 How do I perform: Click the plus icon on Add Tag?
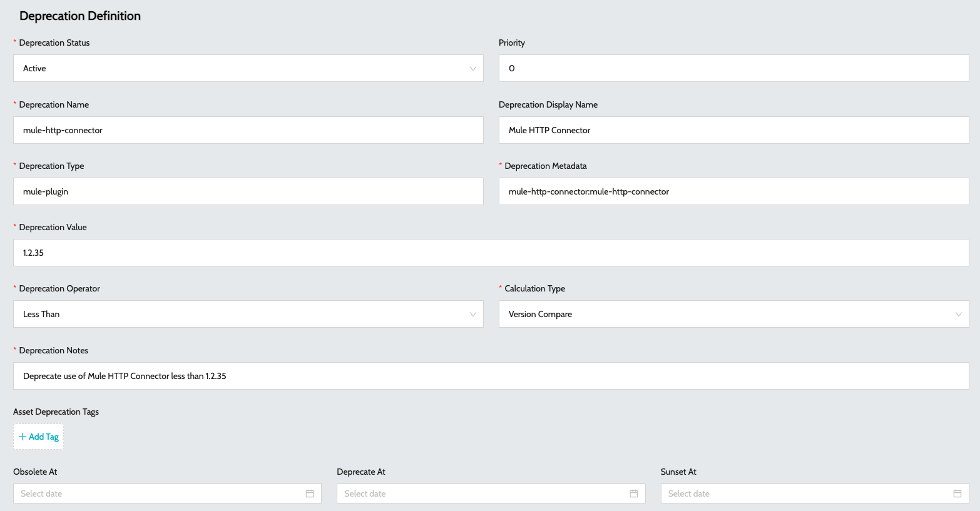coord(23,437)
